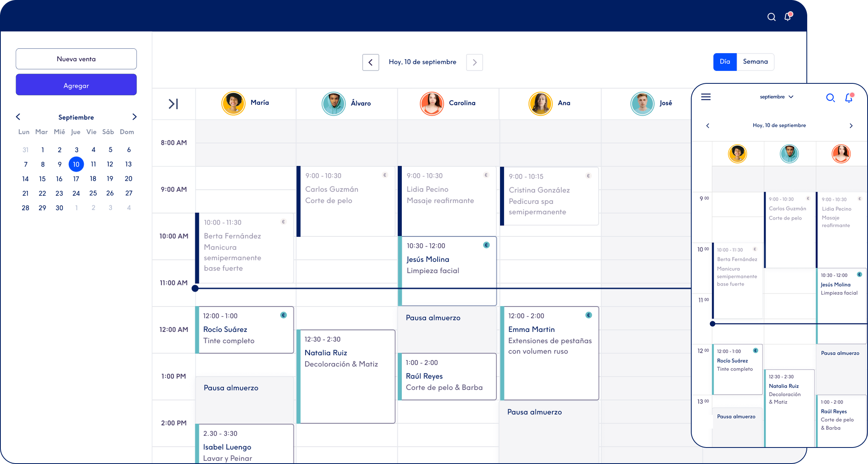Switch to Semana view

click(x=755, y=62)
